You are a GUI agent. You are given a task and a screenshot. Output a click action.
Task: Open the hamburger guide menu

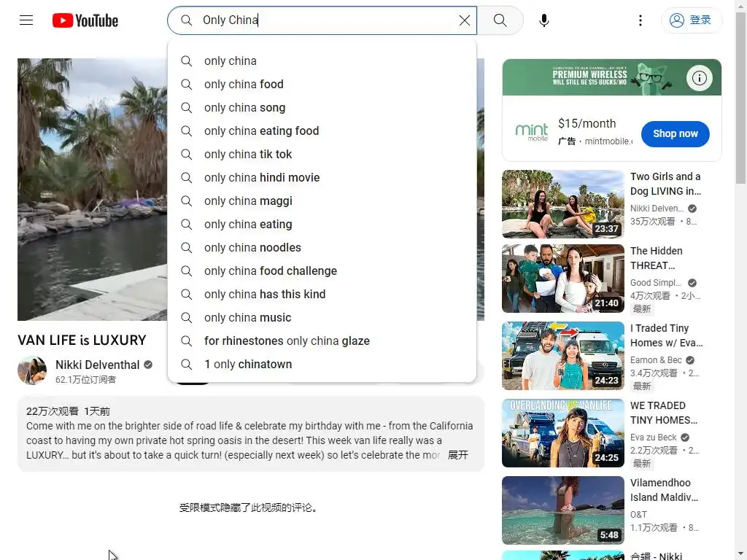[26, 20]
